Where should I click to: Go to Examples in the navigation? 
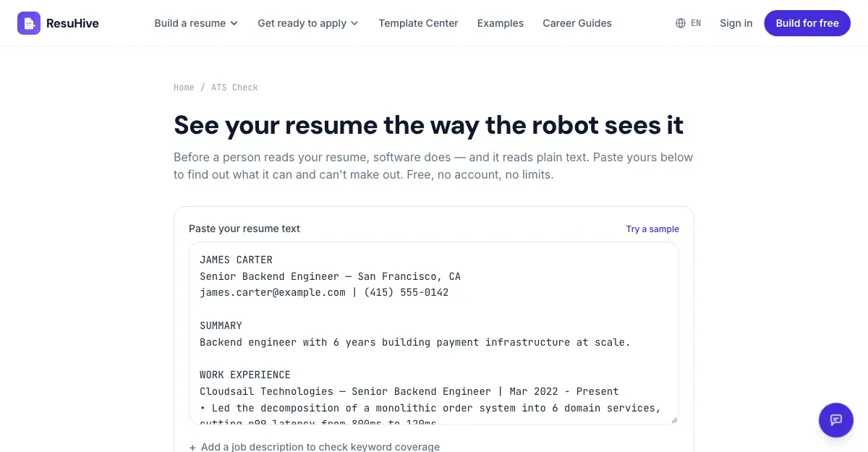pos(501,23)
